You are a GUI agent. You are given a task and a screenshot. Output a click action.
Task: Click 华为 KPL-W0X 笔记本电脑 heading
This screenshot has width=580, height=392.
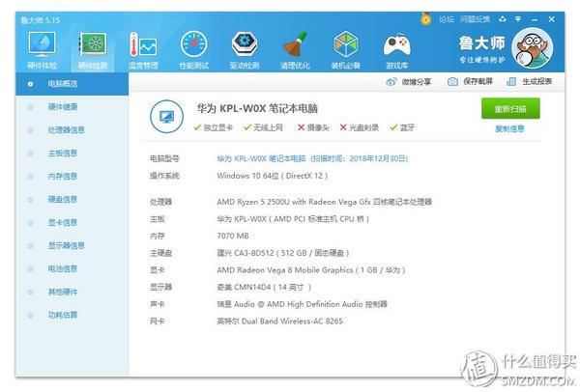257,108
